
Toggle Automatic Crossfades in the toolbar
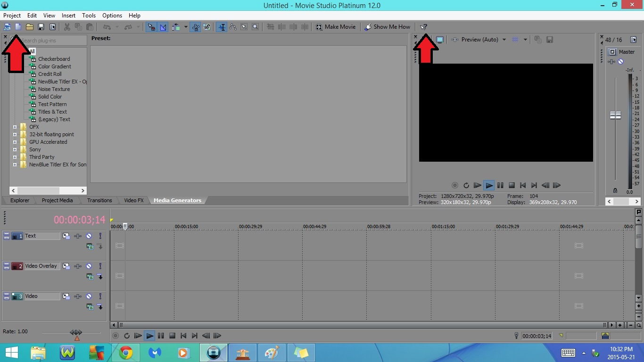click(x=163, y=27)
